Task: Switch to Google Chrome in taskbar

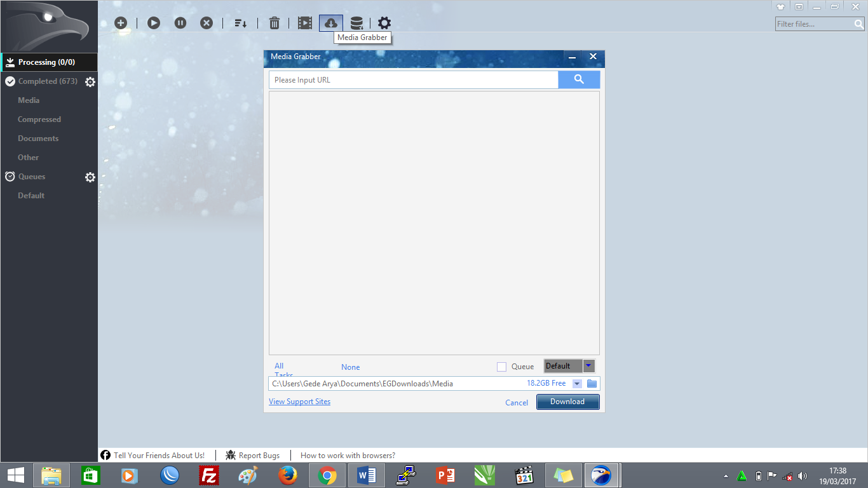Action: (327, 475)
